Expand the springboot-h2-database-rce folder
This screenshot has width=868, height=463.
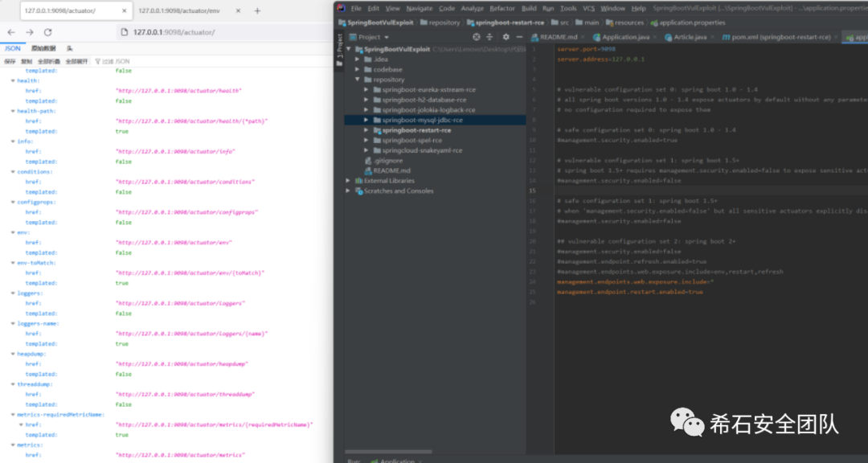[x=366, y=100]
